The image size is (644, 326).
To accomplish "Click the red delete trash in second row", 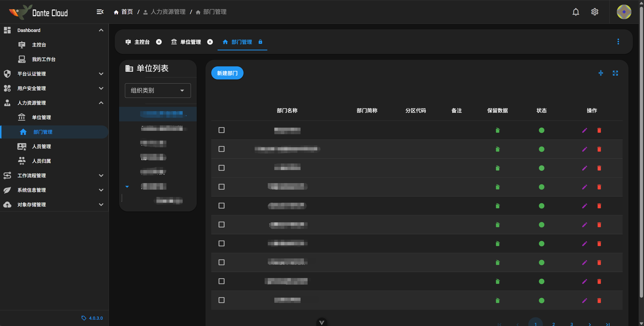I will coord(599,149).
